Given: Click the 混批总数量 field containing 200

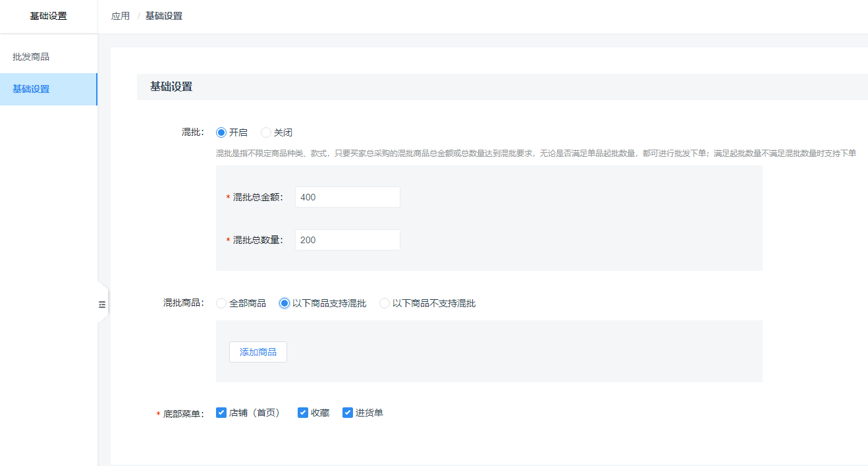Looking at the screenshot, I should pos(347,239).
